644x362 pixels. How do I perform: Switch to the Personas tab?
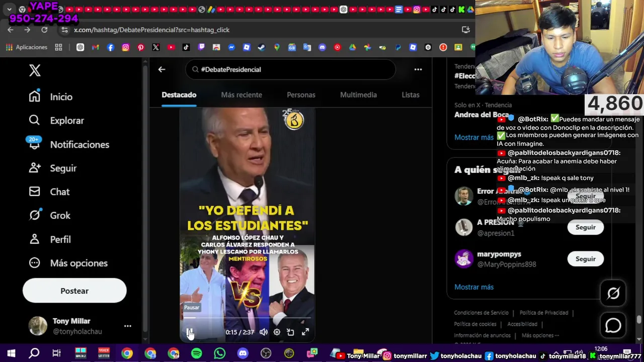(x=301, y=95)
